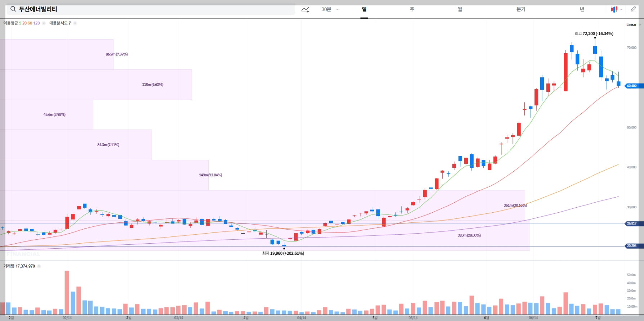This screenshot has width=644, height=321.
Task: Click the 40,000 price axis label
Action: (x=632, y=167)
